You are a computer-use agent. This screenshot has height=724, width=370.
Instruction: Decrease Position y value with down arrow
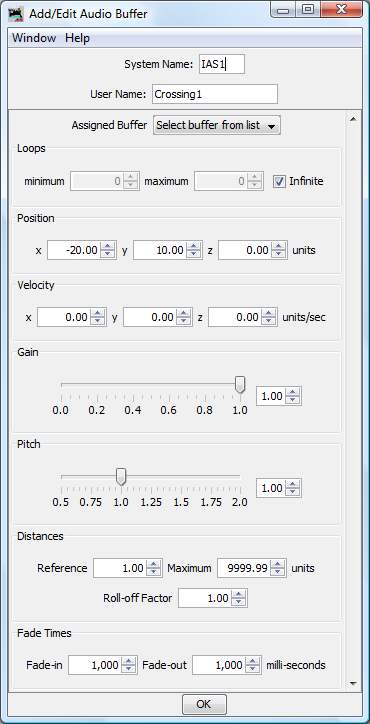[x=194, y=254]
